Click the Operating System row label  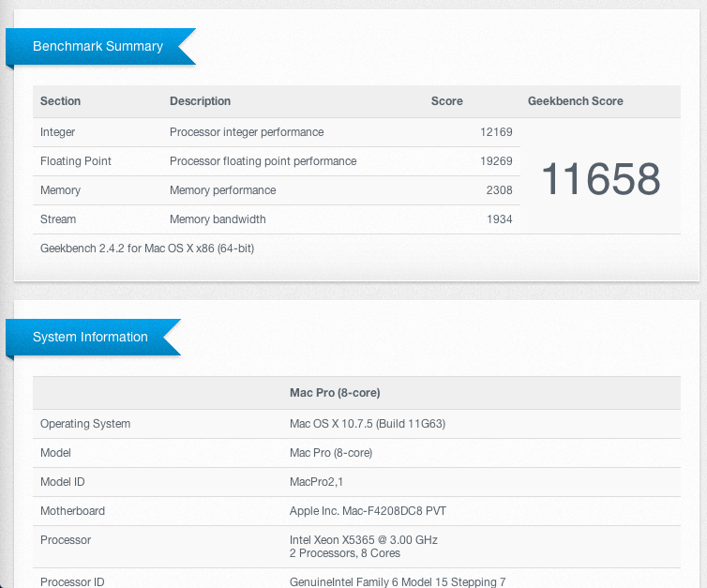[x=85, y=424]
